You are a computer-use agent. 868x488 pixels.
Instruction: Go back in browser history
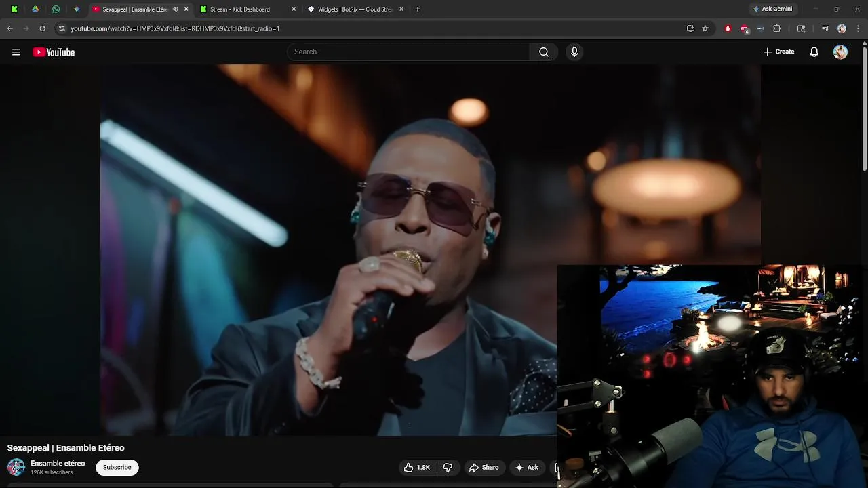click(10, 28)
